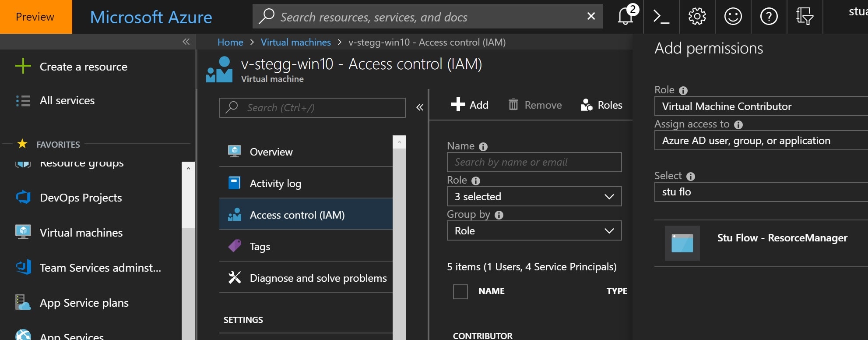Collapse the left navigation sidebar

tap(186, 42)
